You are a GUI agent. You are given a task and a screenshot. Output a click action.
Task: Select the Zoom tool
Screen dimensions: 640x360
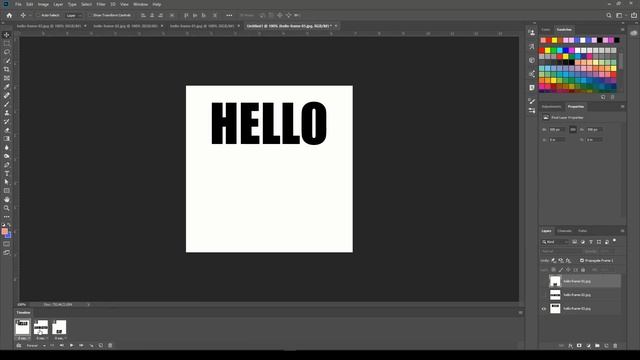coord(7,208)
